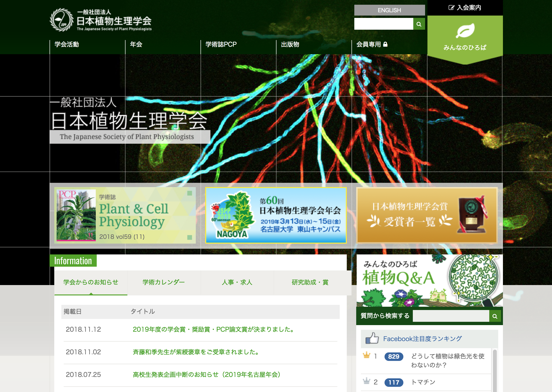Click the silver crown rank 2 icon
Image resolution: width=552 pixels, height=392 pixels.
tap(367, 381)
